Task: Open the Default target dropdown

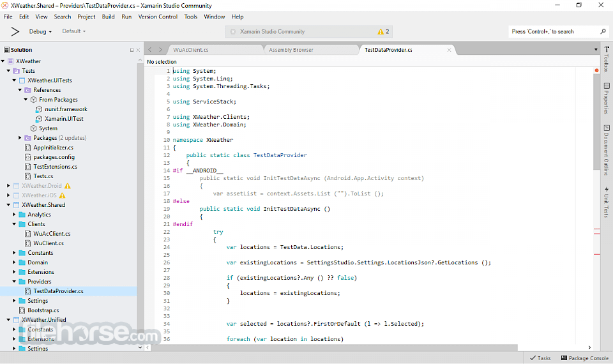Action: pos(74,31)
